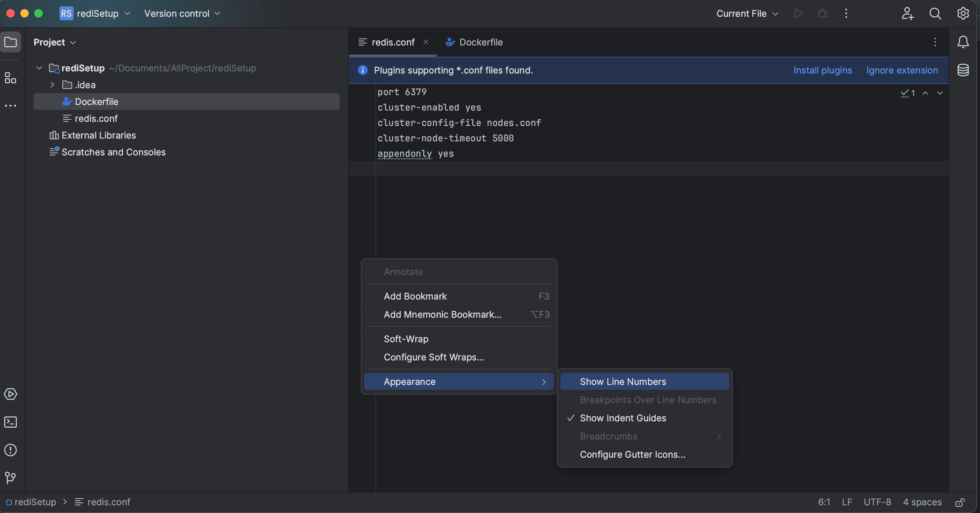Image resolution: width=980 pixels, height=513 pixels.
Task: Choose Configure Gutter Icons…
Action: pos(644,455)
